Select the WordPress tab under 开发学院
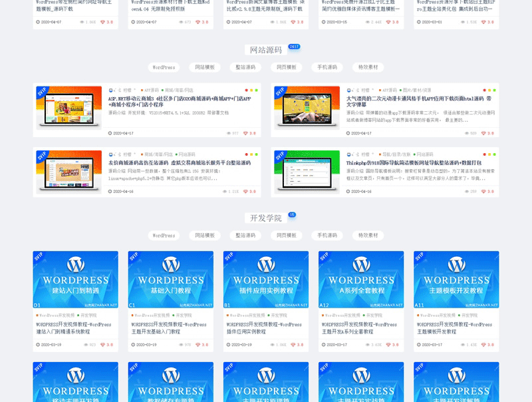Screen dimensions: 532x402 [164, 236]
